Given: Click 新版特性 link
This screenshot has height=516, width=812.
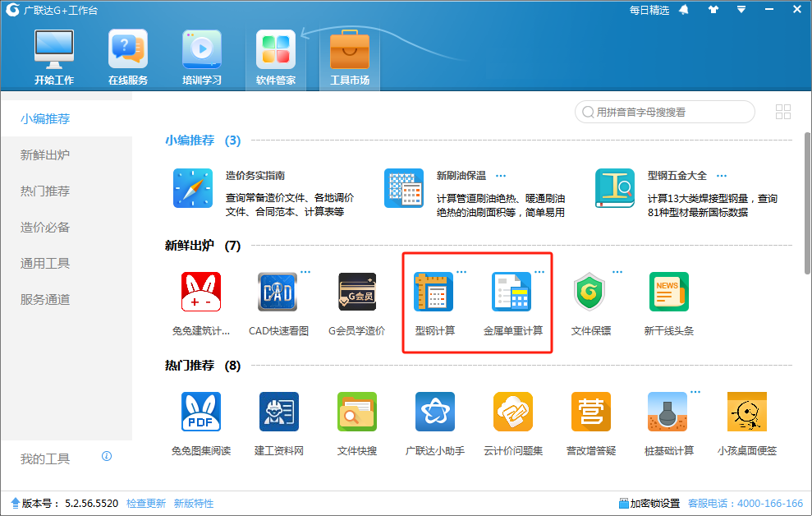Looking at the screenshot, I should tap(194, 503).
